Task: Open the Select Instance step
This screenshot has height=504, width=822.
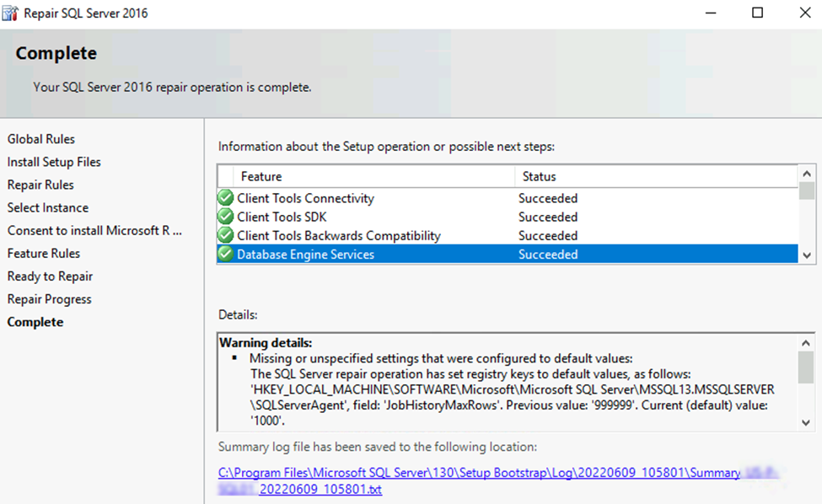Action: pos(48,207)
